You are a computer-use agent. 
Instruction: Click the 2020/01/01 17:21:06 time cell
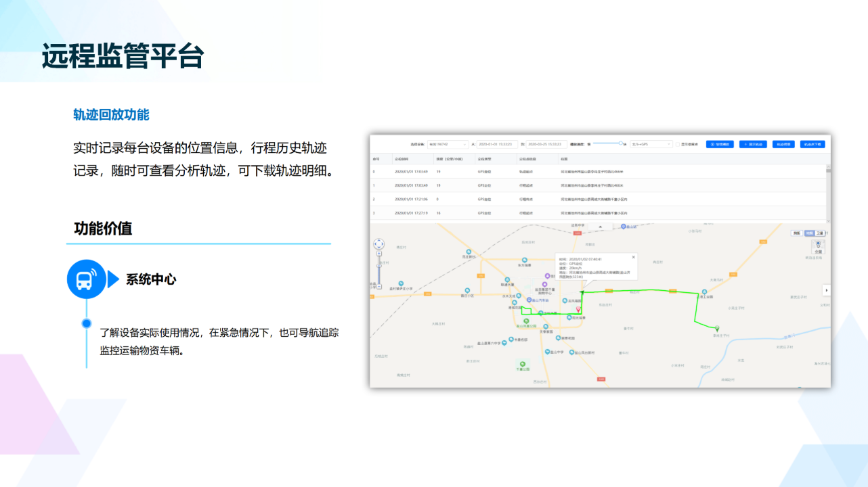[411, 200]
